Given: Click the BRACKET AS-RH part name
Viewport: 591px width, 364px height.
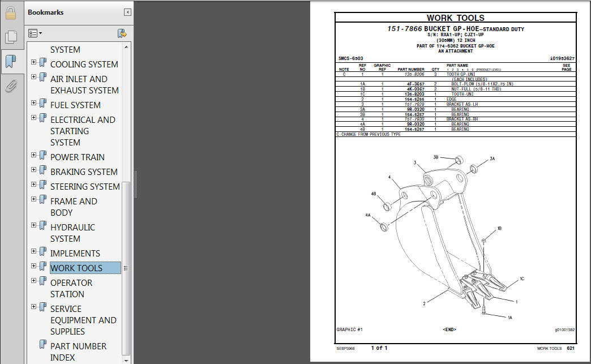Looking at the screenshot, I should click(x=462, y=119).
